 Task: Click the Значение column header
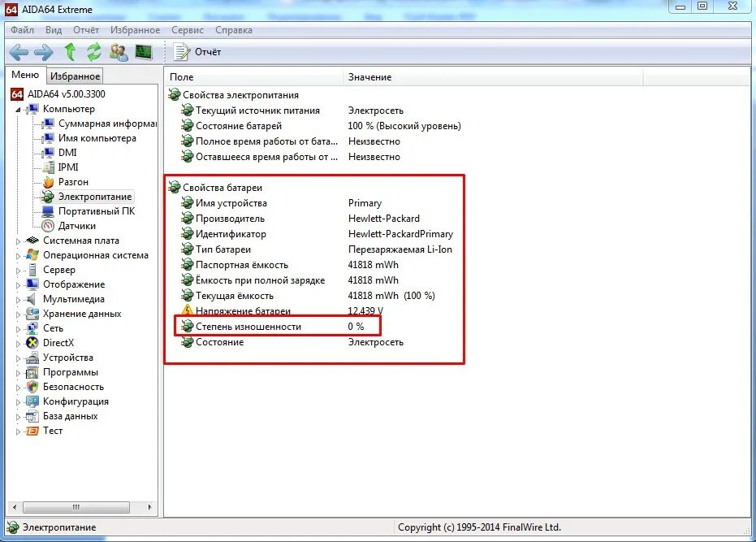tap(493, 76)
